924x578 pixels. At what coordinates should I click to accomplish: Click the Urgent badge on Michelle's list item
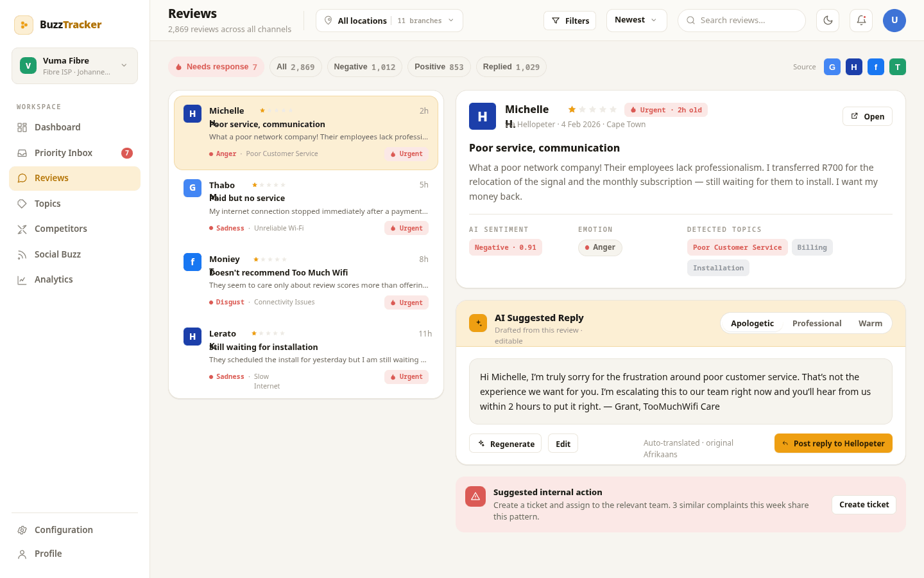click(x=406, y=154)
